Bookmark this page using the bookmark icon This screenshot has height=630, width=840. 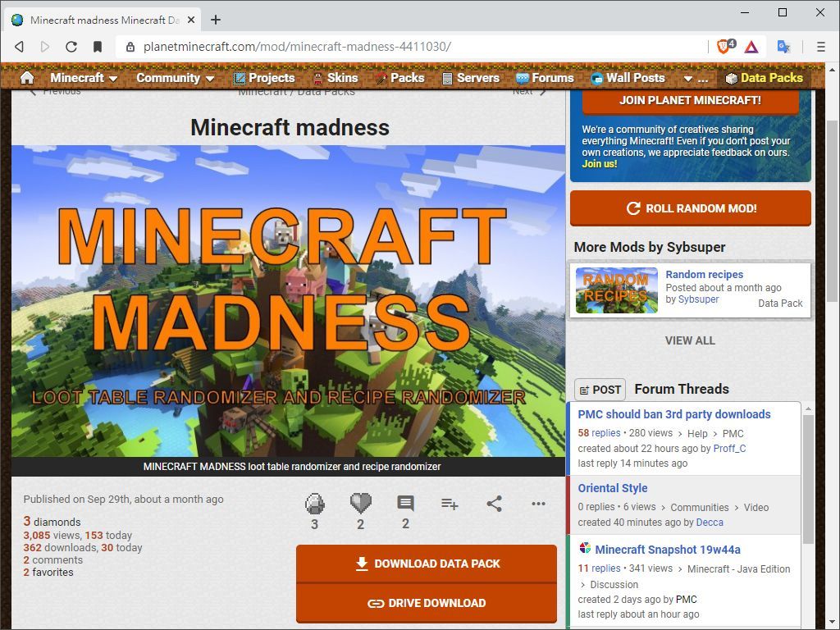click(x=98, y=47)
